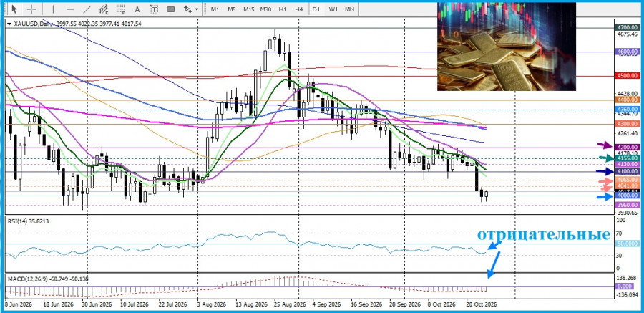Select the Cursor arrow tool

pyautogui.click(x=14, y=9)
